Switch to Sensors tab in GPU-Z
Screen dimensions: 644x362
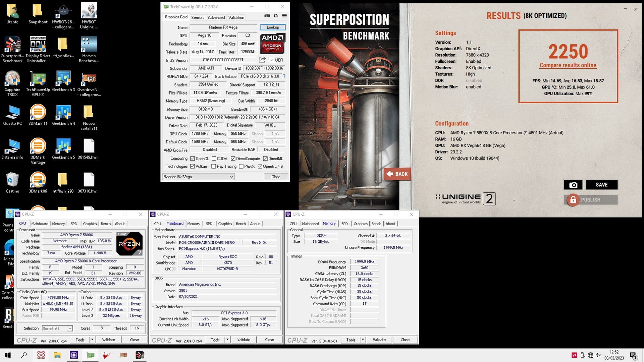[198, 17]
